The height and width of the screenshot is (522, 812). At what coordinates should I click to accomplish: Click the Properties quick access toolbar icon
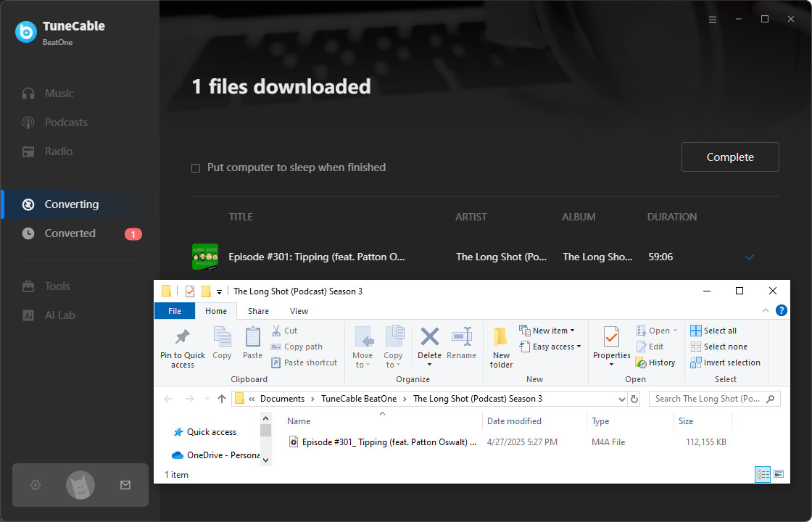click(189, 291)
